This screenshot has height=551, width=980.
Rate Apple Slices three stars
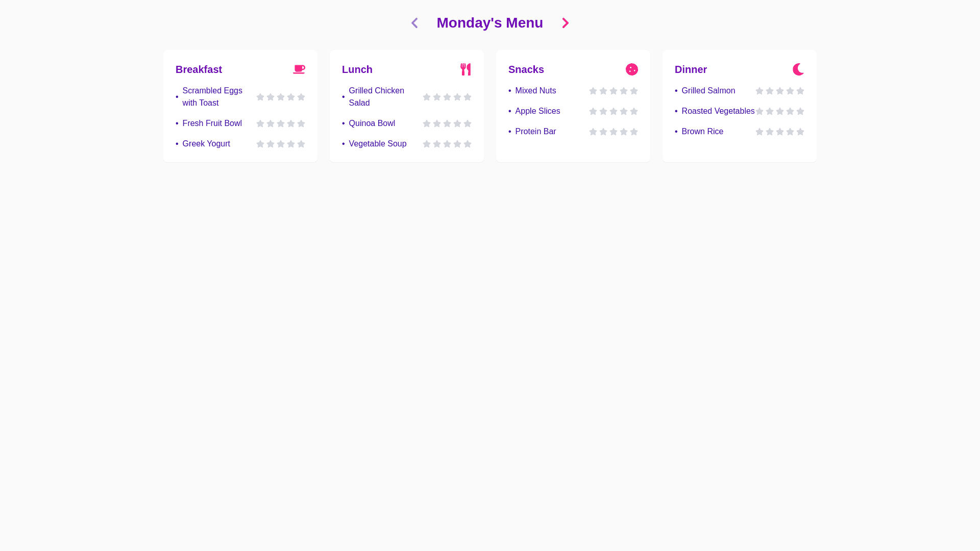coord(614,111)
